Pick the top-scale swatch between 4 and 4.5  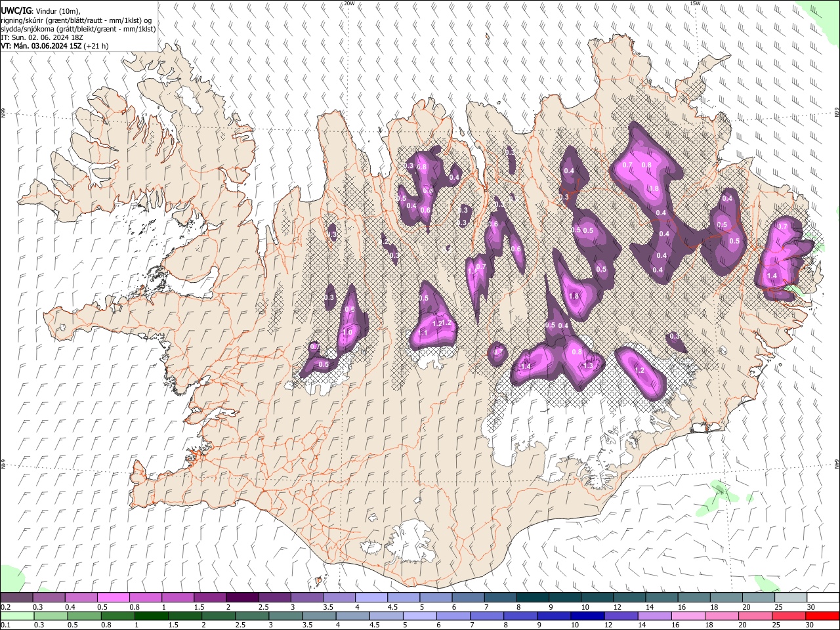[371, 598]
